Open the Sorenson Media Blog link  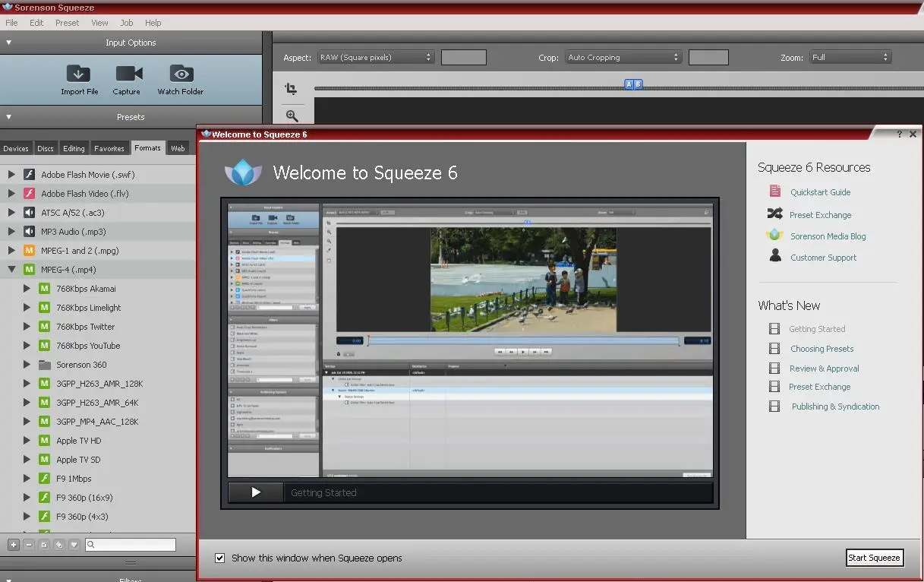pos(828,236)
